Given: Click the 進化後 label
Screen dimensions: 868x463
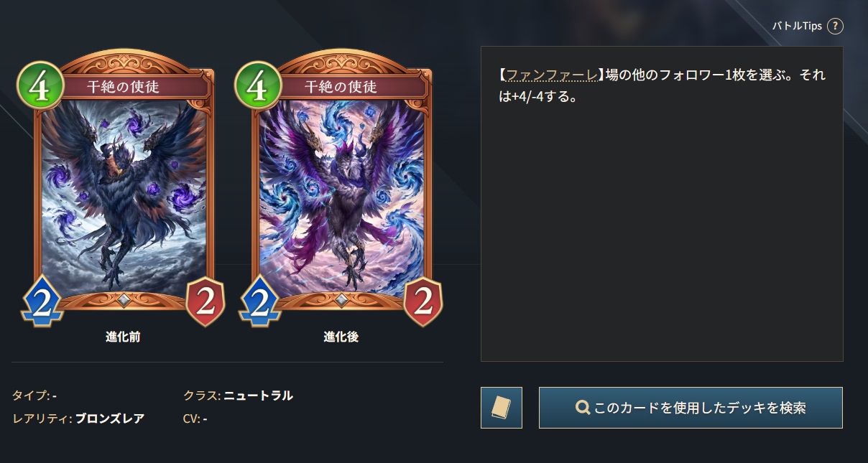Looking at the screenshot, I should pyautogui.click(x=341, y=337).
